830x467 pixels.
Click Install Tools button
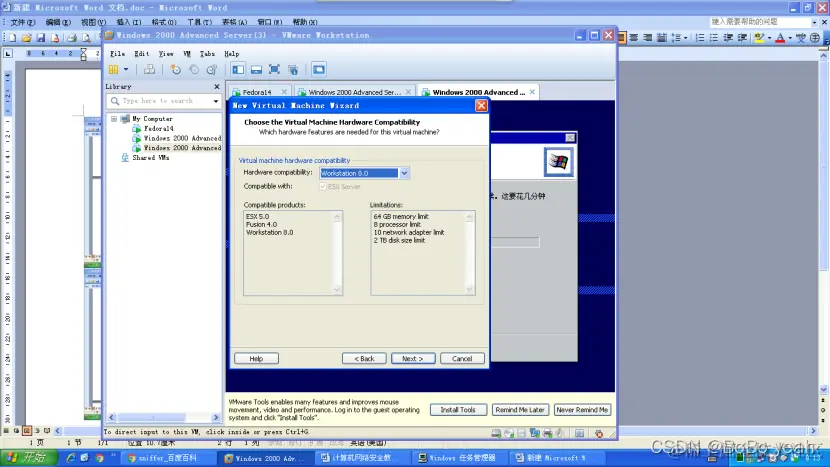[x=458, y=410]
